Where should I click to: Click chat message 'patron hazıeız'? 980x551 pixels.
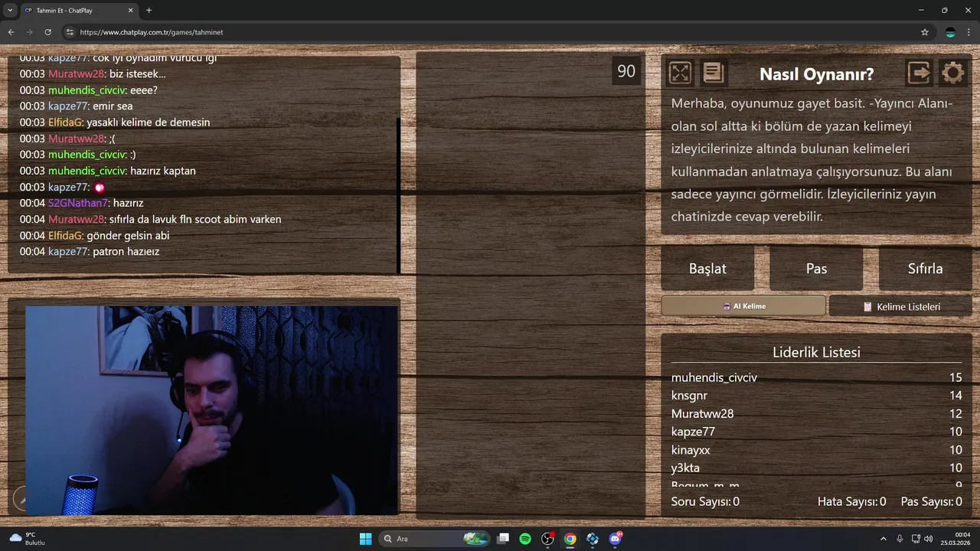[126, 252]
